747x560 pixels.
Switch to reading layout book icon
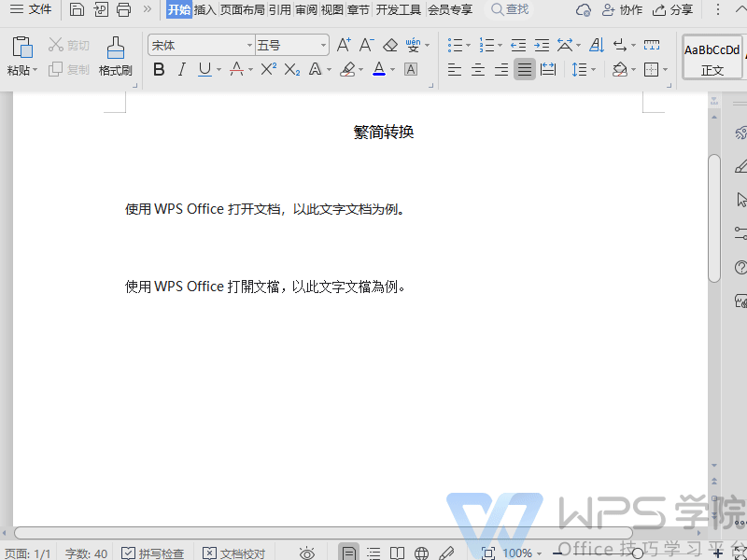(398, 553)
